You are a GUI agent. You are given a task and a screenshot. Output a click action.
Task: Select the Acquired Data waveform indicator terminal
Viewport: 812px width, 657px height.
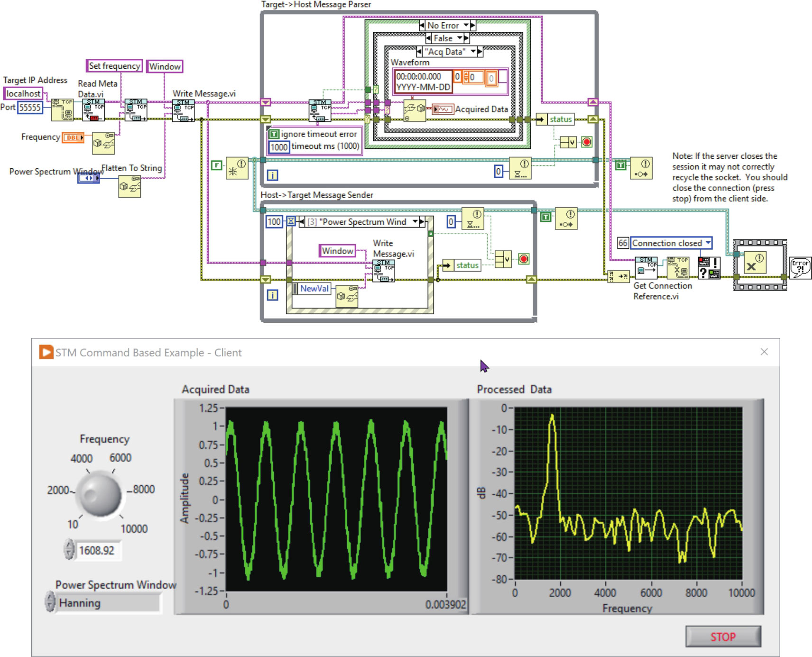pos(442,109)
